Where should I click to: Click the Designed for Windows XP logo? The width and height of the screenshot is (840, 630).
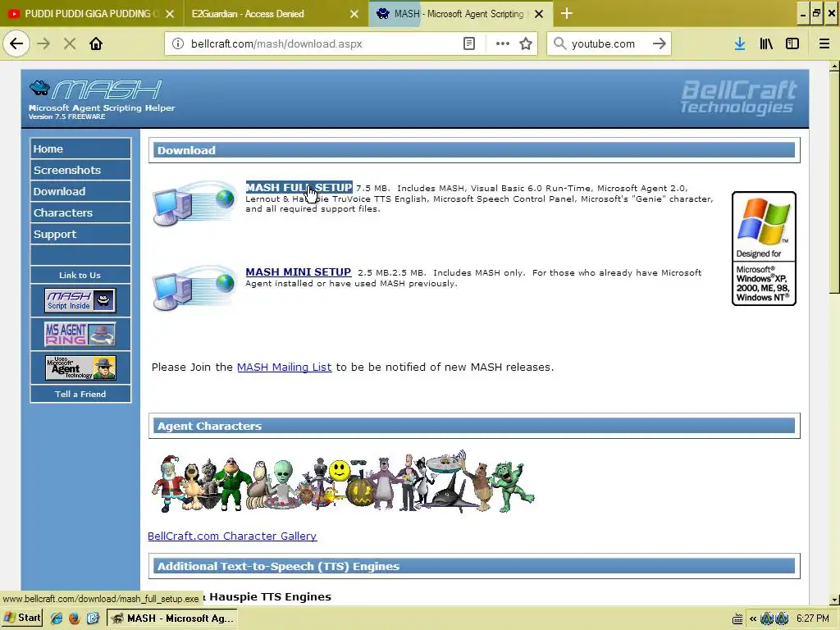coord(764,249)
